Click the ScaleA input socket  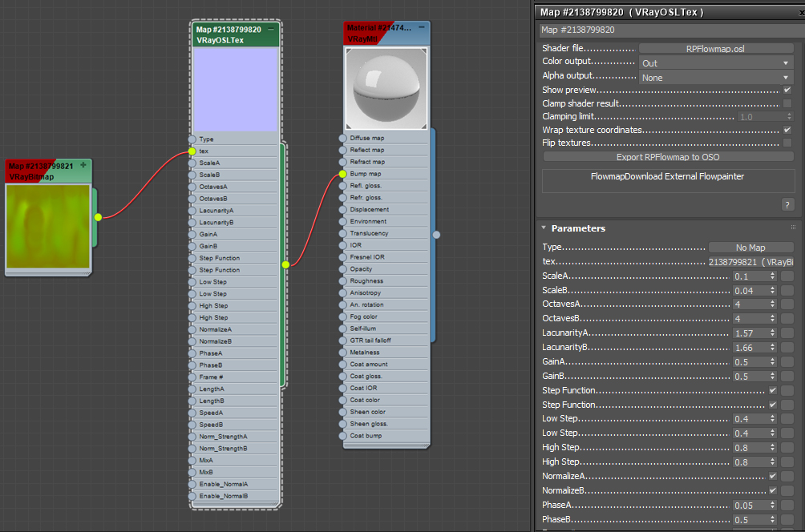pos(192,163)
